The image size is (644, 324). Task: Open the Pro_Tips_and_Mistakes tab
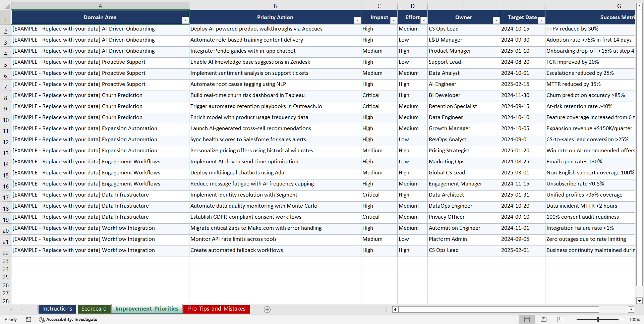coord(217,309)
